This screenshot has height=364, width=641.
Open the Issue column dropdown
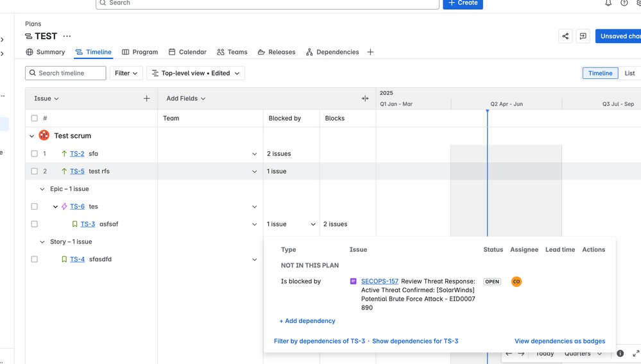(x=46, y=98)
